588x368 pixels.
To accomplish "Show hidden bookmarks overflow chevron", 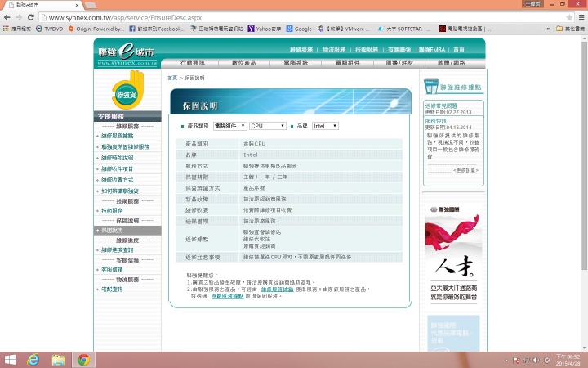I will tap(548, 29).
